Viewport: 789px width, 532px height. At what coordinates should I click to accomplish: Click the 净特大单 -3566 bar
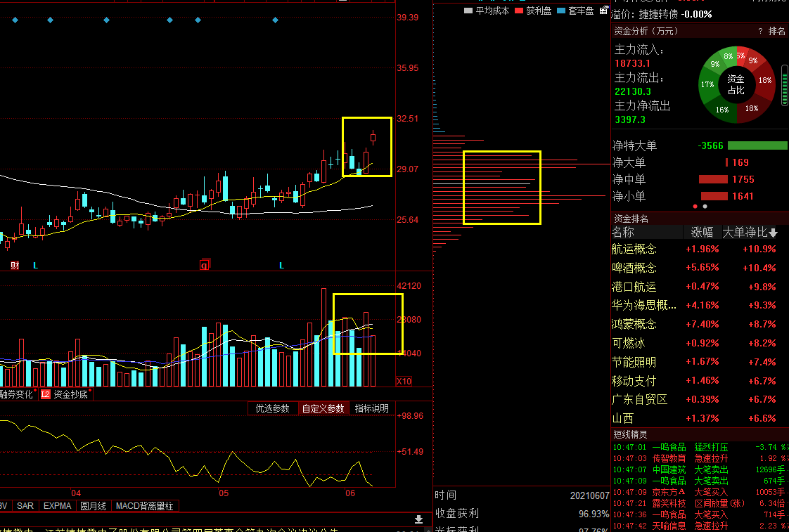tap(757, 145)
